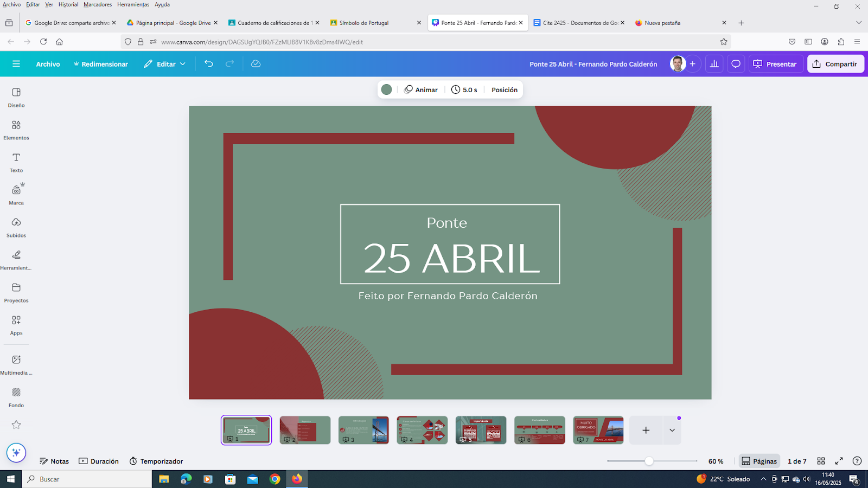Switch to Símbolo de Portugal tab
Image resolution: width=868 pixels, height=488 pixels.
pyautogui.click(x=375, y=23)
